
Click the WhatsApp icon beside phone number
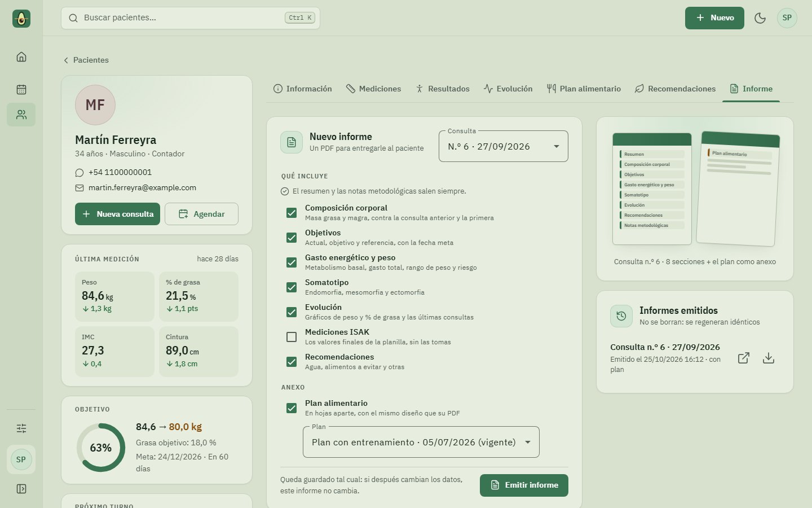pyautogui.click(x=80, y=173)
